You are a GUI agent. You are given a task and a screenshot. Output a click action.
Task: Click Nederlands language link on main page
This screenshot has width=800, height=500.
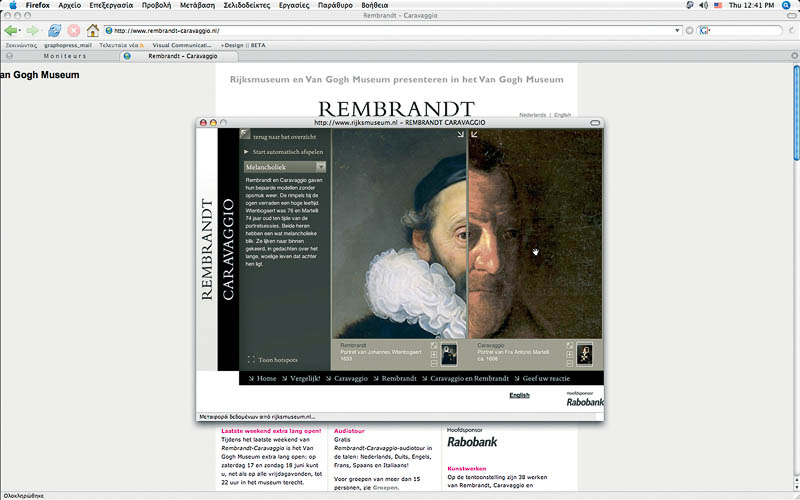533,115
